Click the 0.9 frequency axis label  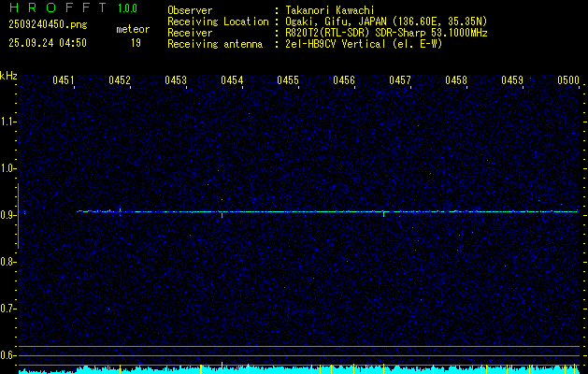coord(7,215)
